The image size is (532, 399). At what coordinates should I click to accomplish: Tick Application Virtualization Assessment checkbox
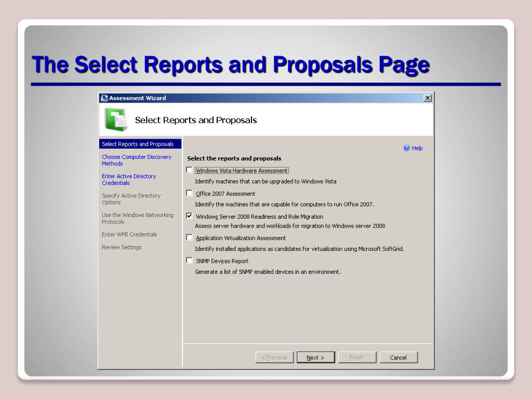(x=189, y=237)
